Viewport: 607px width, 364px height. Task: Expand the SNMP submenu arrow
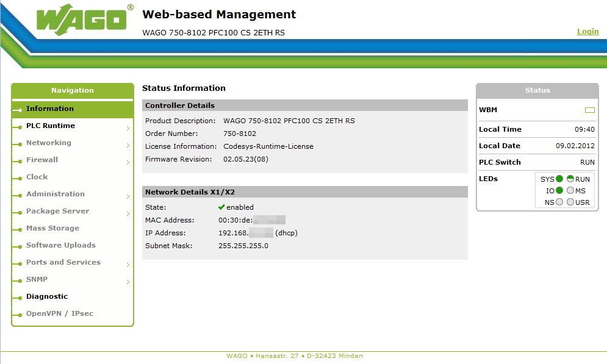[128, 282]
